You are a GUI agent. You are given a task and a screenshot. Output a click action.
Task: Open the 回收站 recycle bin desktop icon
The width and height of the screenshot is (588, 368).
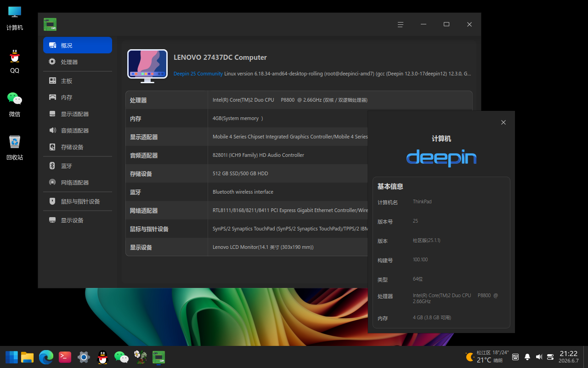(15, 148)
